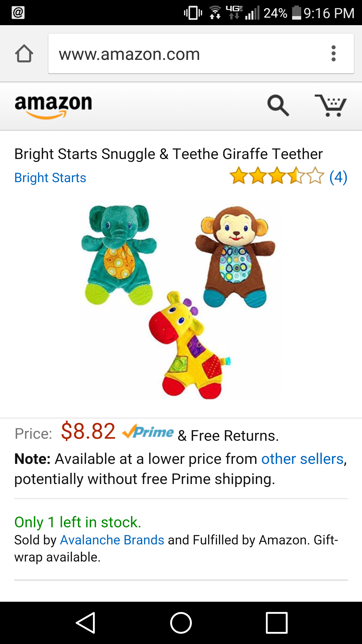Open the shopping cart icon
Viewport: 362px width, 644px height.
331,105
